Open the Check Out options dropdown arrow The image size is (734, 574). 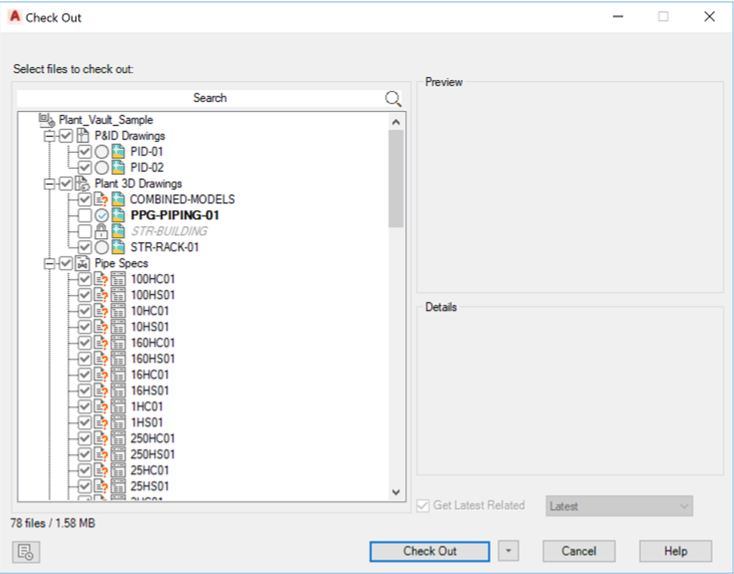tap(508, 551)
